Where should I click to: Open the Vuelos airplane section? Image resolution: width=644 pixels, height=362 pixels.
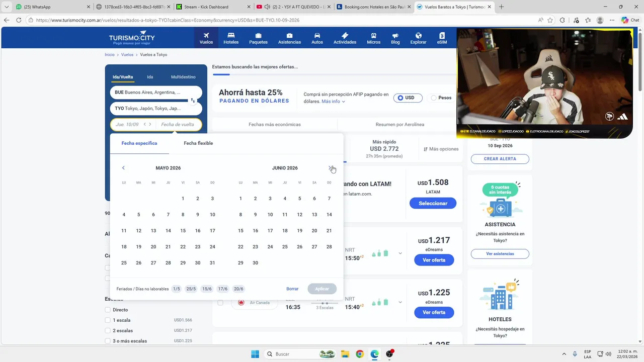tap(206, 38)
